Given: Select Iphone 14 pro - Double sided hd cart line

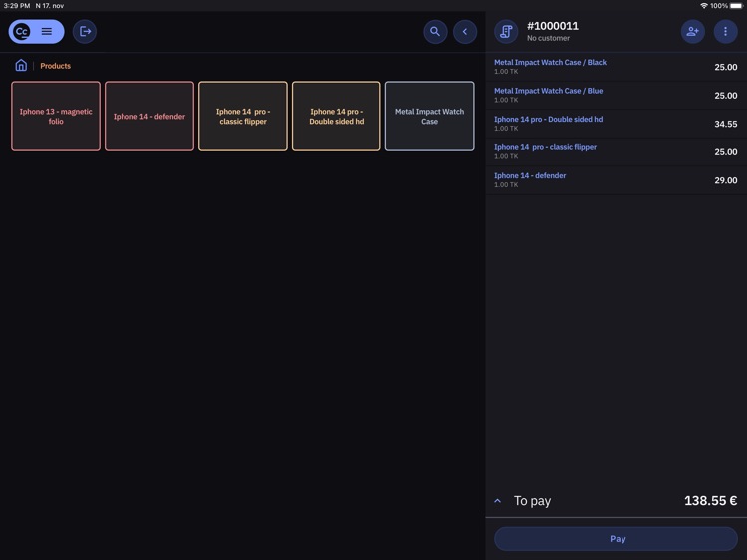Looking at the screenshot, I should pos(616,124).
